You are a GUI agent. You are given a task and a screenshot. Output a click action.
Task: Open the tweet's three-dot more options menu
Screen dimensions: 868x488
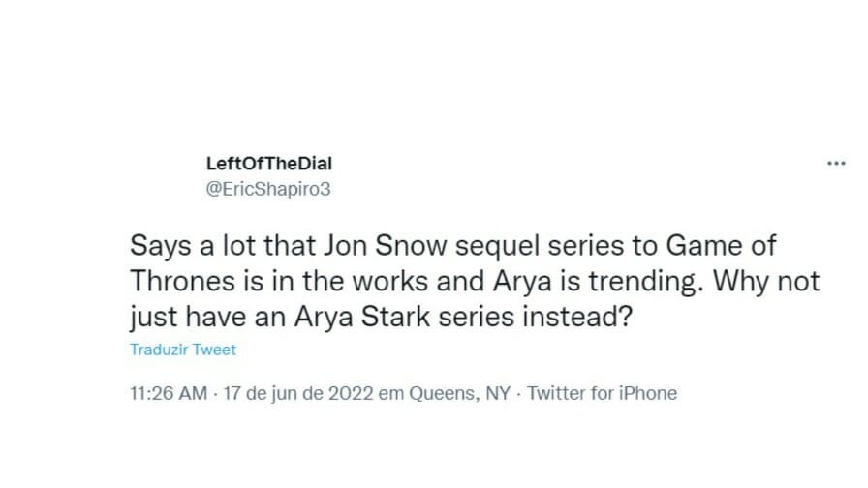click(835, 164)
